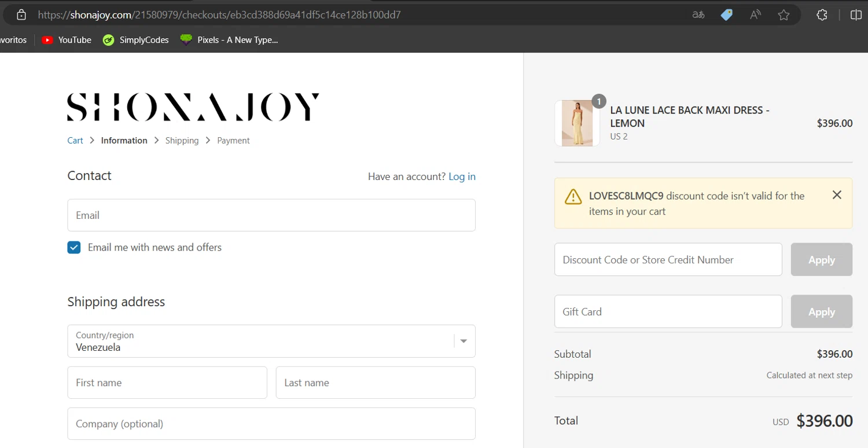Viewport: 868px width, 448px height.
Task: Open the YouTube bookmark
Action: 67,40
